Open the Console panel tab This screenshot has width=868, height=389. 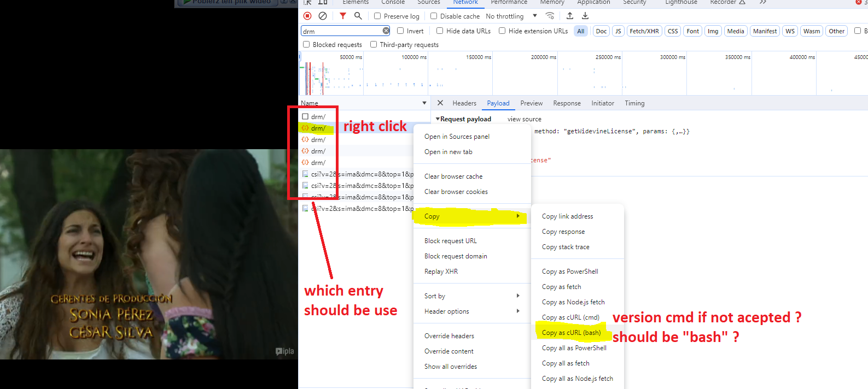click(393, 2)
